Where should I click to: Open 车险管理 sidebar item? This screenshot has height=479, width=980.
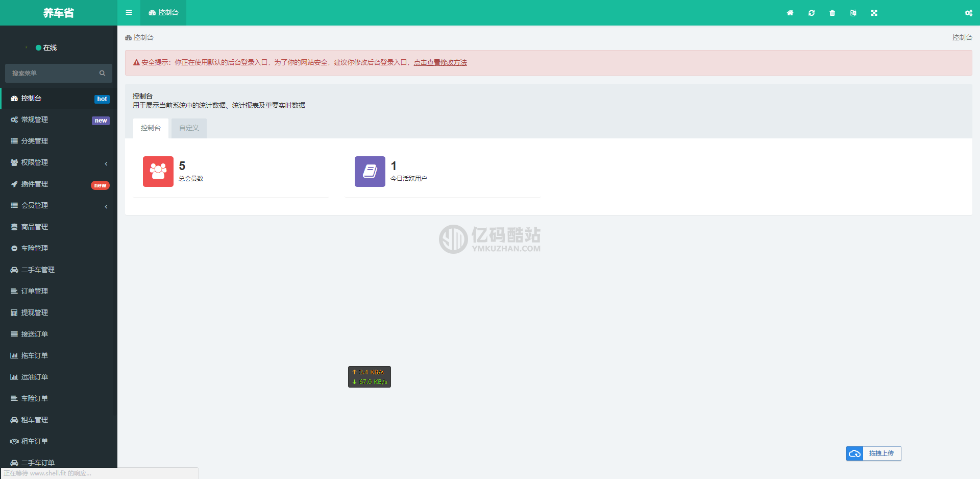[59, 249]
